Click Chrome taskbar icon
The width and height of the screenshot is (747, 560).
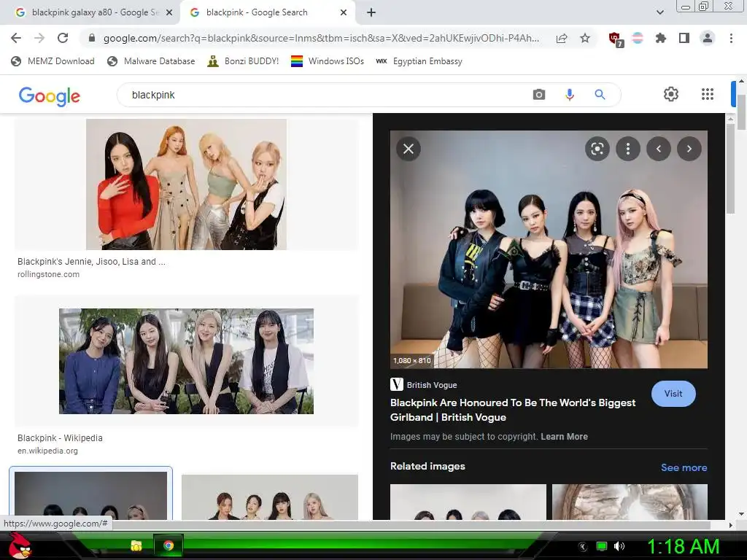click(x=168, y=545)
